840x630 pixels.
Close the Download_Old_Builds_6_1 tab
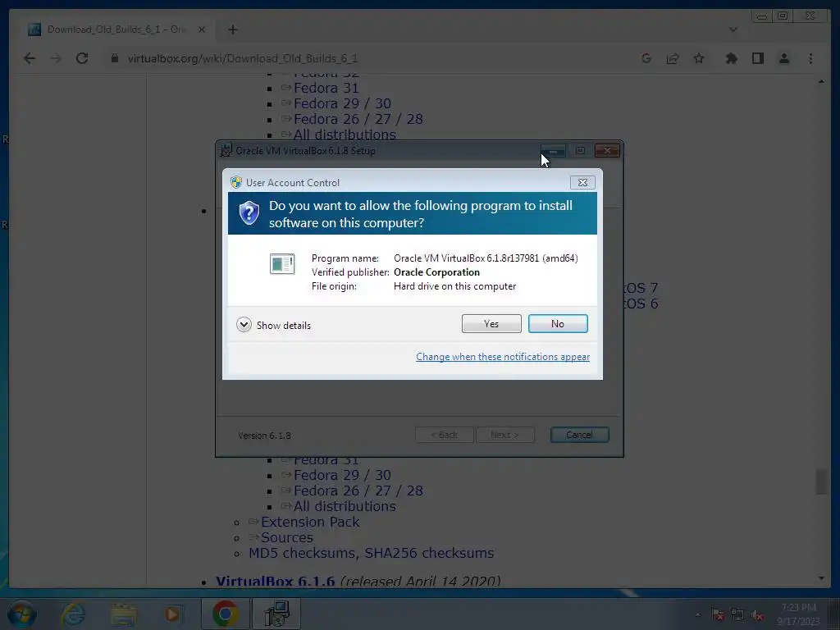click(x=202, y=30)
